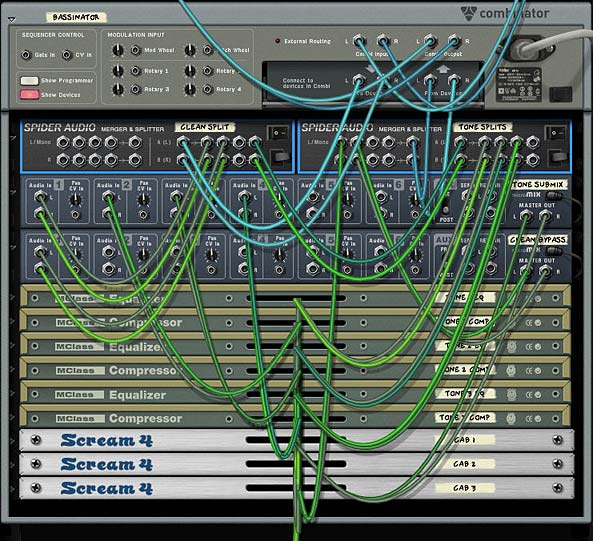593x541 pixels.
Task: Fold the Clean Split Spider Audio device
Action: click(14, 138)
